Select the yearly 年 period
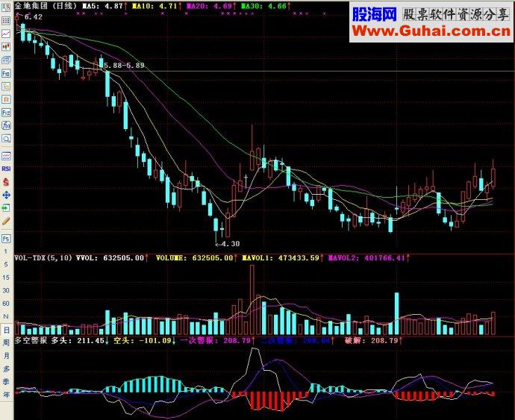Screen dimensions: 515x420 coord(6,395)
